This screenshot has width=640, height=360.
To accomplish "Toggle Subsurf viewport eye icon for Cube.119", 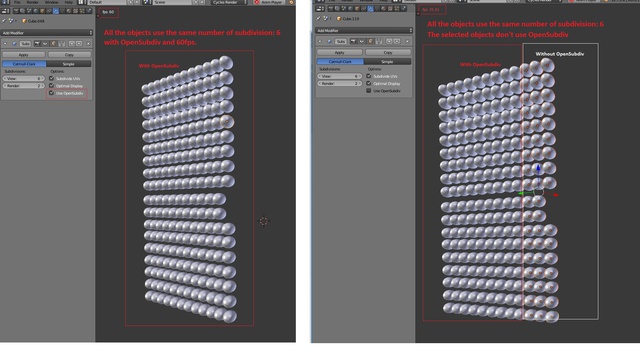I will coord(362,41).
